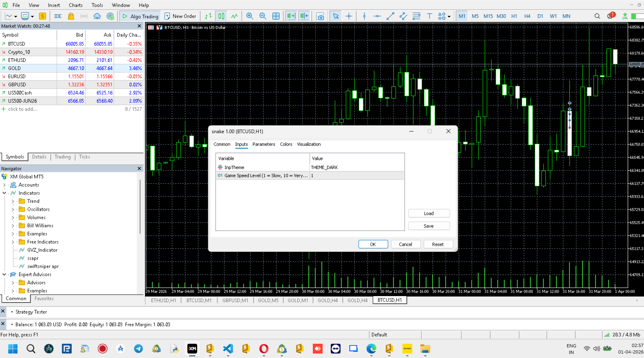The width and height of the screenshot is (644, 358).
Task: Click the Navigator vertical scrollbar
Action: (x=141, y=206)
